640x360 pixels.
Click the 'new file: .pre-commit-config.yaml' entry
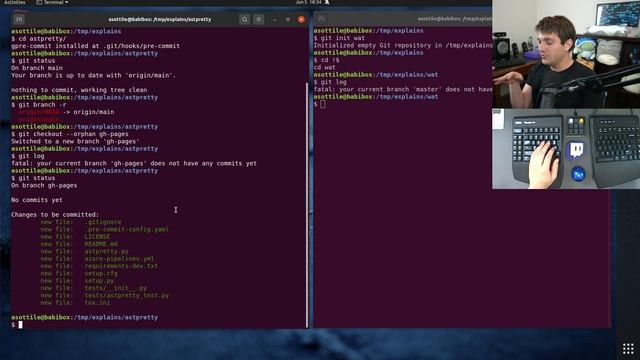pos(104,230)
